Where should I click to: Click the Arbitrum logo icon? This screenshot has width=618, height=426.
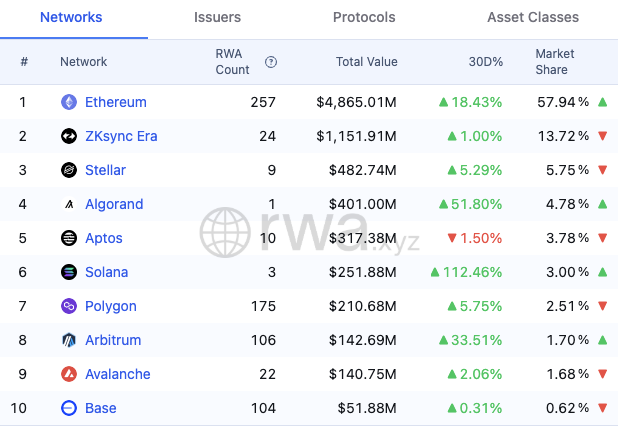click(69, 340)
